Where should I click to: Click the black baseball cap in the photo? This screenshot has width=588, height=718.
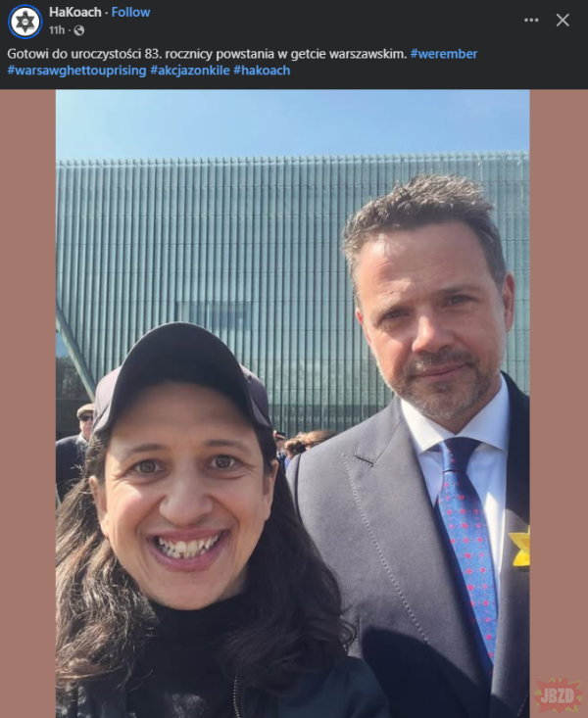tap(181, 376)
